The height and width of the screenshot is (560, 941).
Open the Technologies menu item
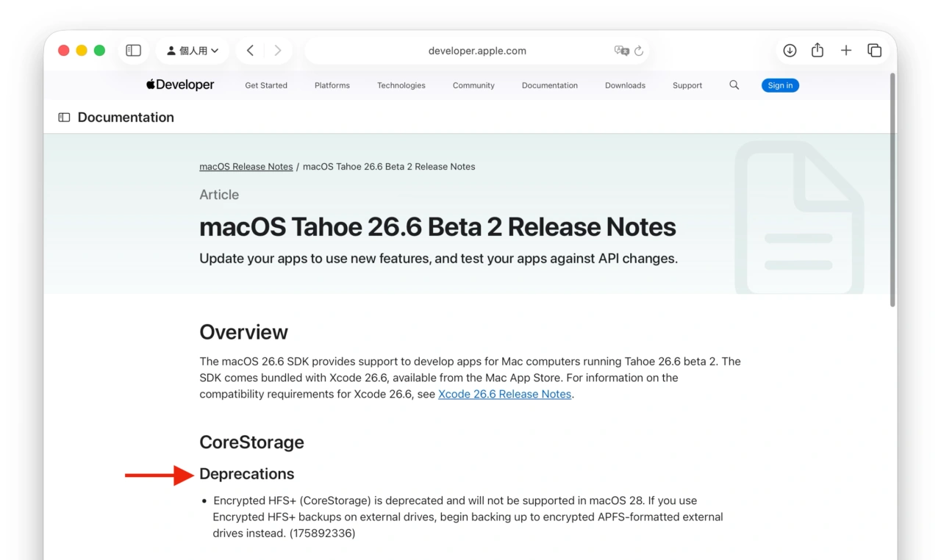click(401, 85)
